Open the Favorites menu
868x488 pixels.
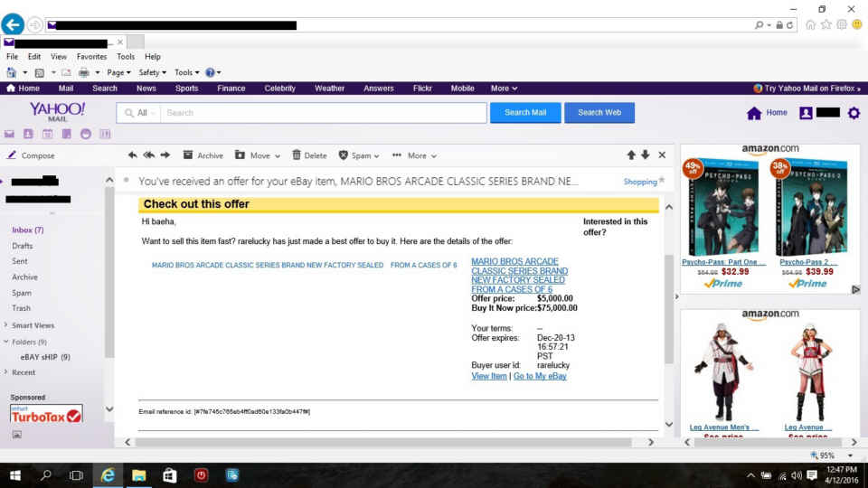point(91,56)
